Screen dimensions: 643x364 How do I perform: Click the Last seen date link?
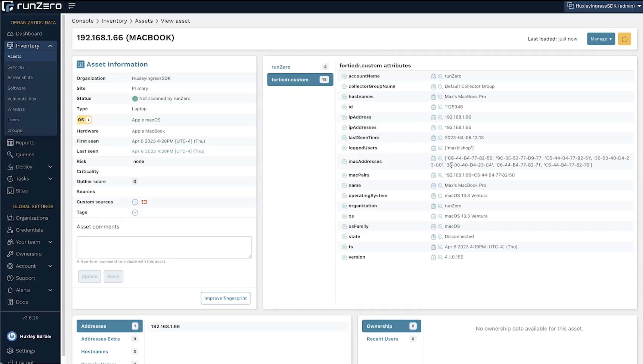point(168,151)
